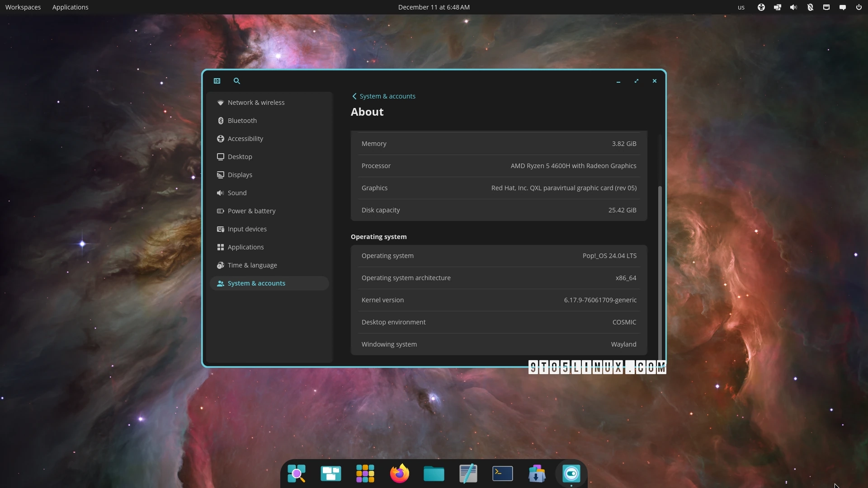Open the Workspaces menu
Viewport: 868px width, 488px height.
(x=23, y=7)
